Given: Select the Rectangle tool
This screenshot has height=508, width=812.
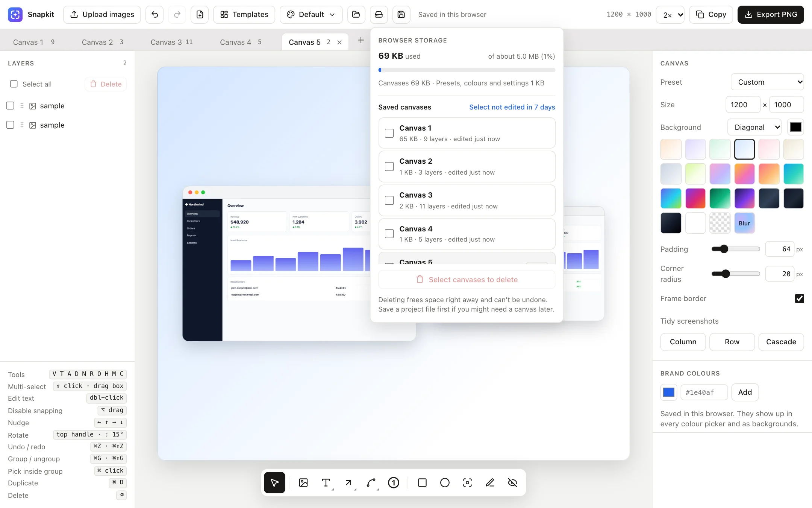Looking at the screenshot, I should pos(422,482).
